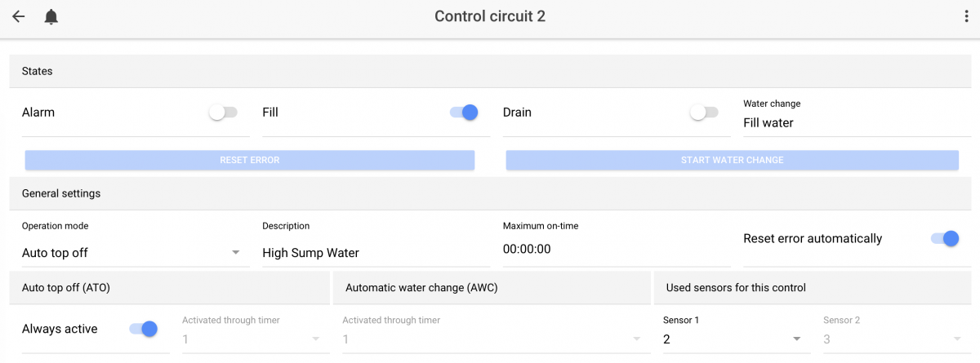Open notifications bell icon
Image resolution: width=980 pixels, height=363 pixels.
pyautogui.click(x=51, y=16)
